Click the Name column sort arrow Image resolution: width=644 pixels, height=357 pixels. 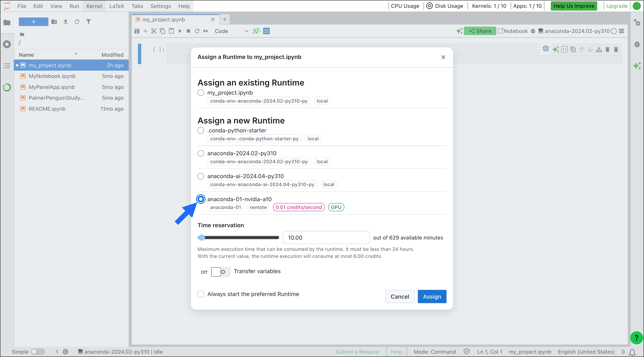[x=76, y=54]
